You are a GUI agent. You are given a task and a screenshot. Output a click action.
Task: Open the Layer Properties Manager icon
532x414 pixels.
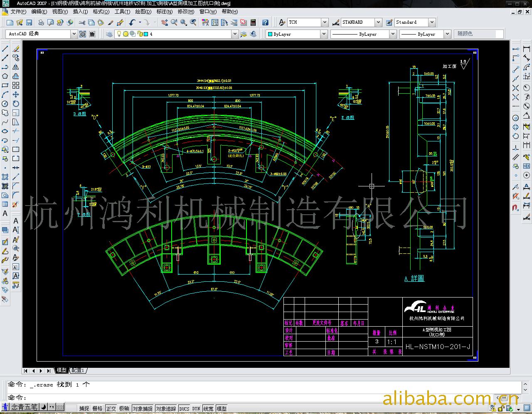click(x=109, y=34)
